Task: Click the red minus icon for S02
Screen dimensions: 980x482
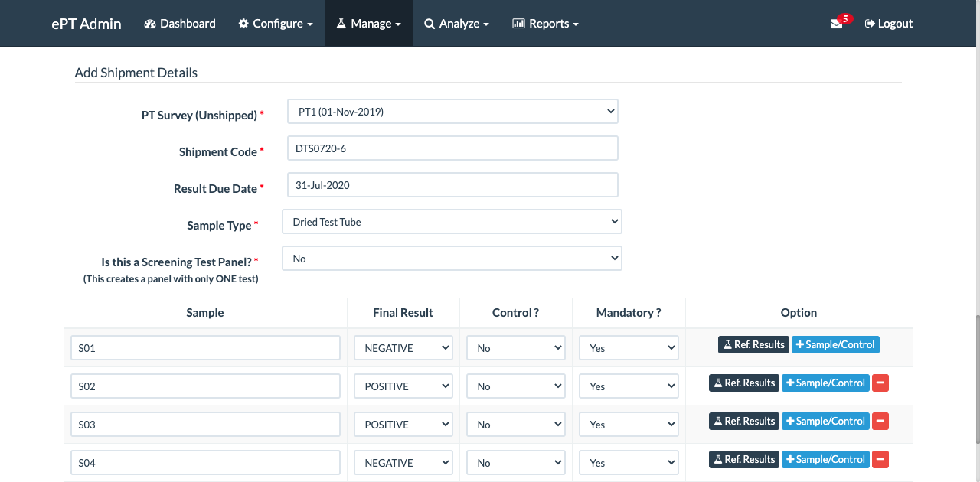Action: 880,383
